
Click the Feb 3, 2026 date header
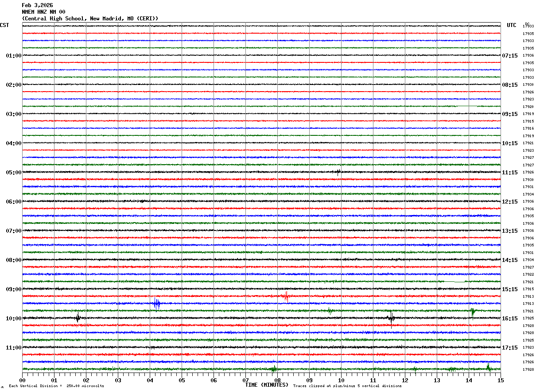(x=37, y=5)
